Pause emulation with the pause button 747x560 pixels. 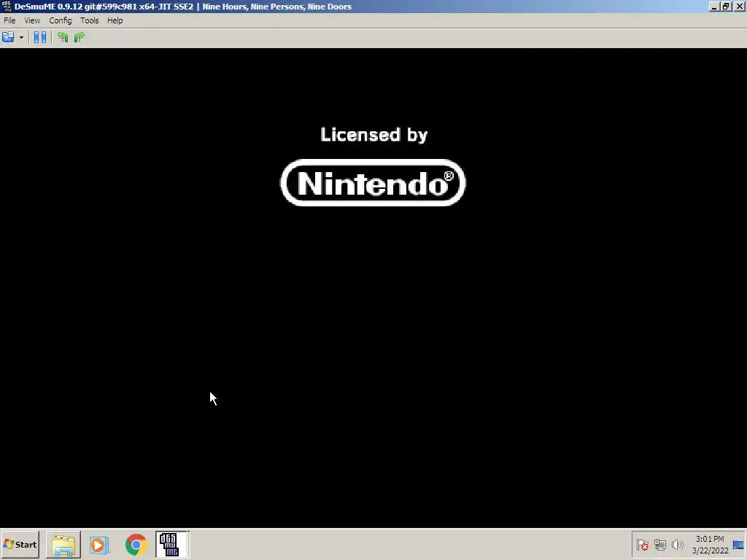tap(40, 37)
